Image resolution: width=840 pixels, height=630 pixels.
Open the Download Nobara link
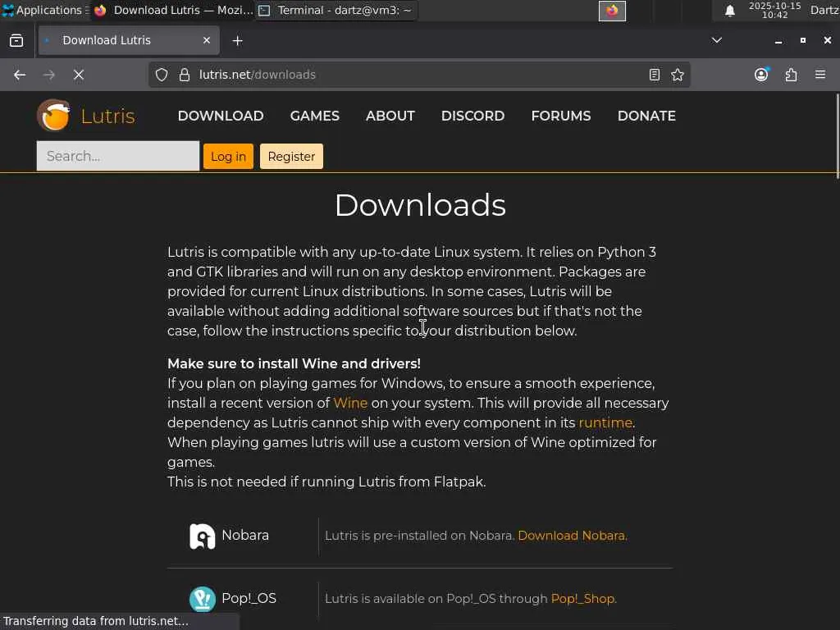point(572,536)
